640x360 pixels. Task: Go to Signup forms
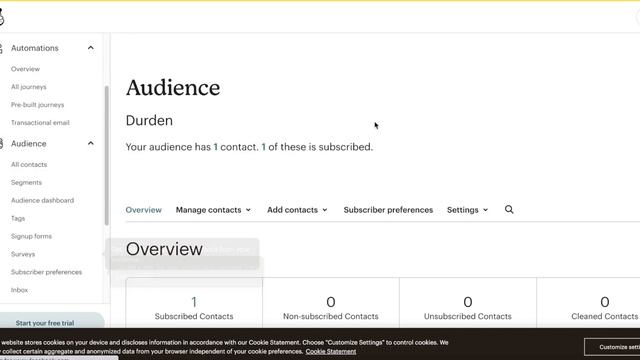point(31,236)
